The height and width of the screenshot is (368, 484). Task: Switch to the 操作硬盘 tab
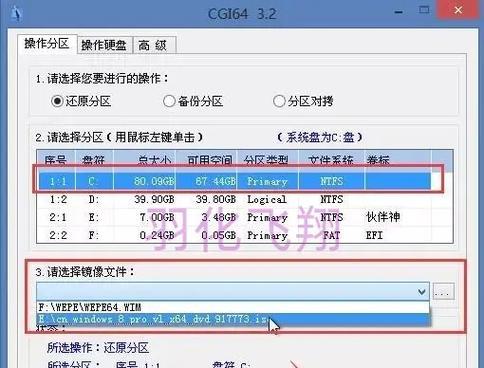104,45
